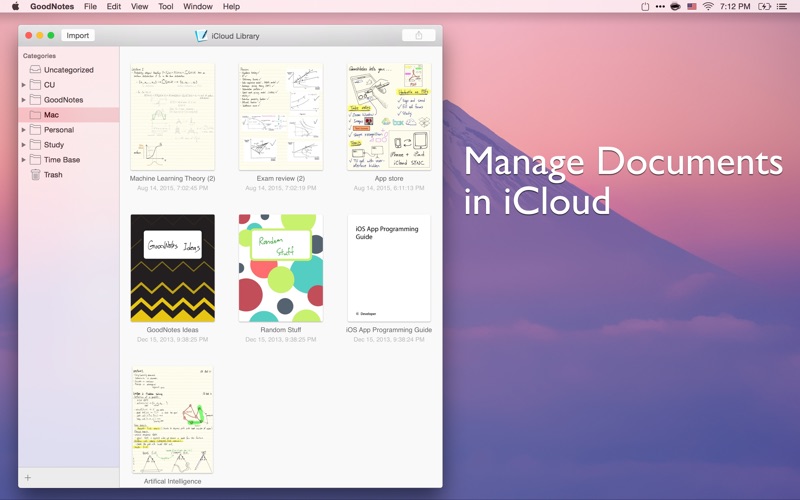Select the Trash label in sidebar
The width and height of the screenshot is (800, 500).
click(53, 174)
